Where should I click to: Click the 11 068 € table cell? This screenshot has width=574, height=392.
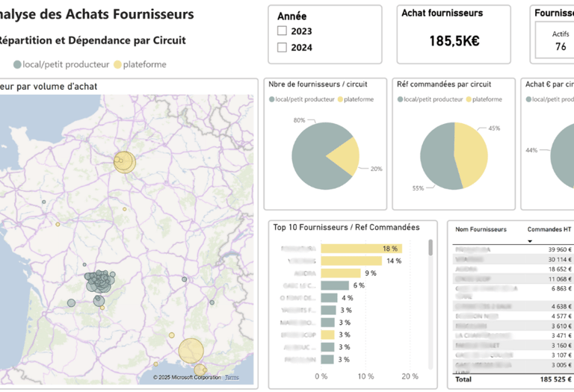pyautogui.click(x=560, y=279)
